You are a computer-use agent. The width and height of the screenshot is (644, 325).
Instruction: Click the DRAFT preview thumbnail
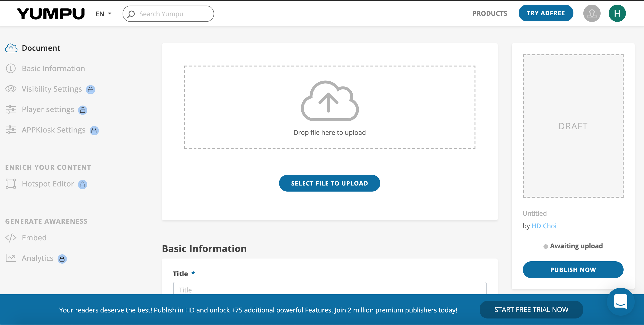click(573, 126)
